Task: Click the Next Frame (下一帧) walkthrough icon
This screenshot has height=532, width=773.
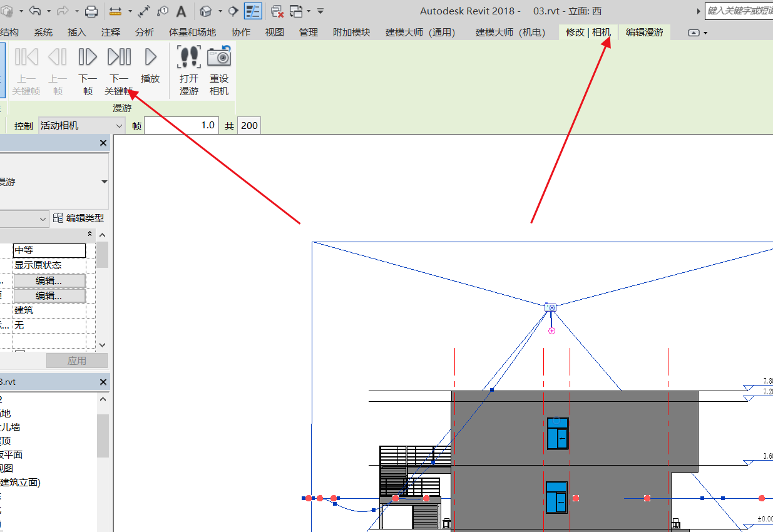Action: point(88,58)
